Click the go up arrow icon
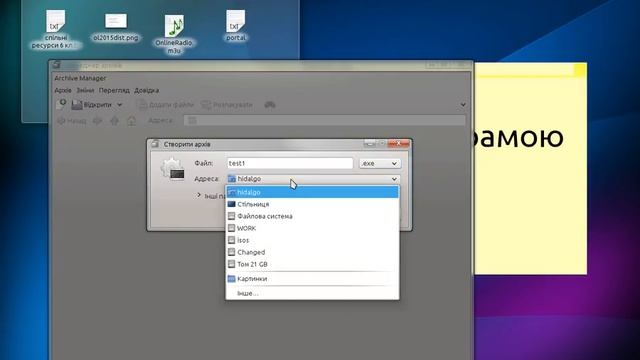Screen dimensions: 640x360 click(114, 121)
